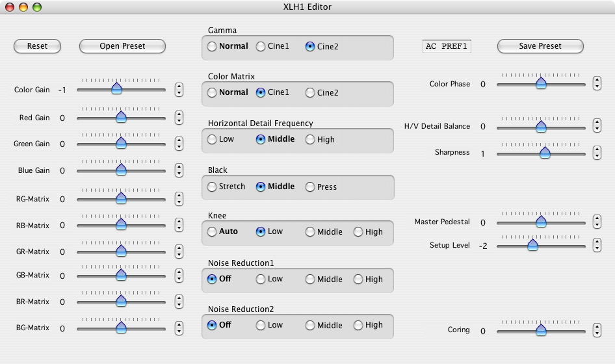
Task: Click the Sharpness slider thumb
Action: (x=545, y=152)
